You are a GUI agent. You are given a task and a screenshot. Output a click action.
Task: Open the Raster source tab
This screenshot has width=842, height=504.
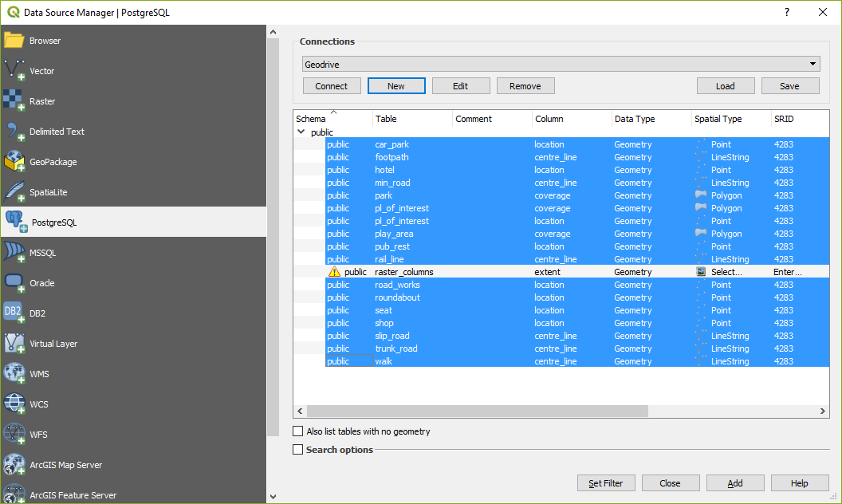tap(133, 101)
